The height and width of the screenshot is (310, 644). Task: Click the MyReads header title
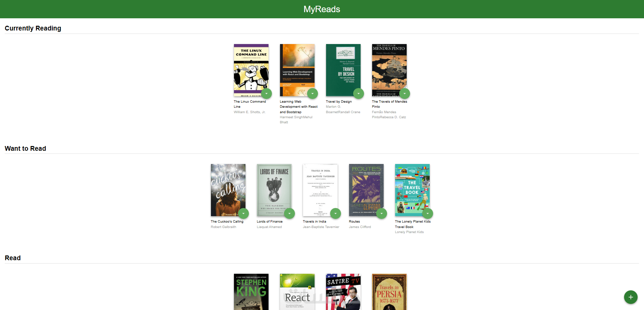coord(322,9)
